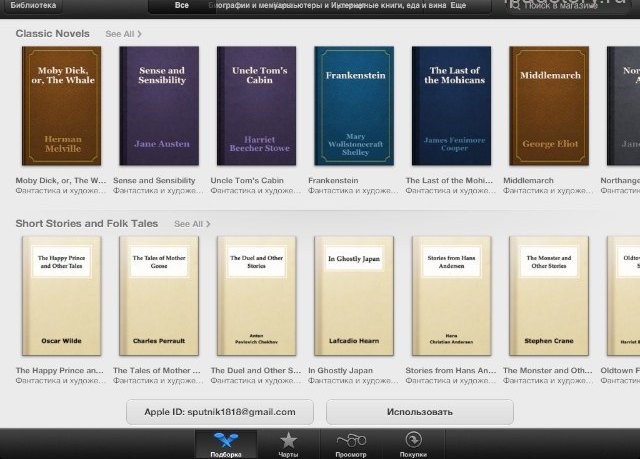See all Classic Novels
Viewport: 640px width, 459px height.
click(123, 34)
